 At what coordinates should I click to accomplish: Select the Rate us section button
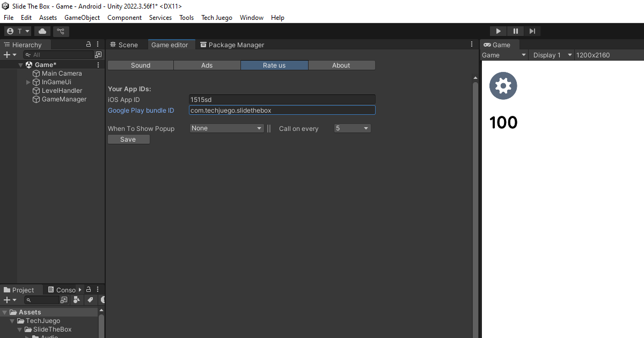pyautogui.click(x=274, y=65)
